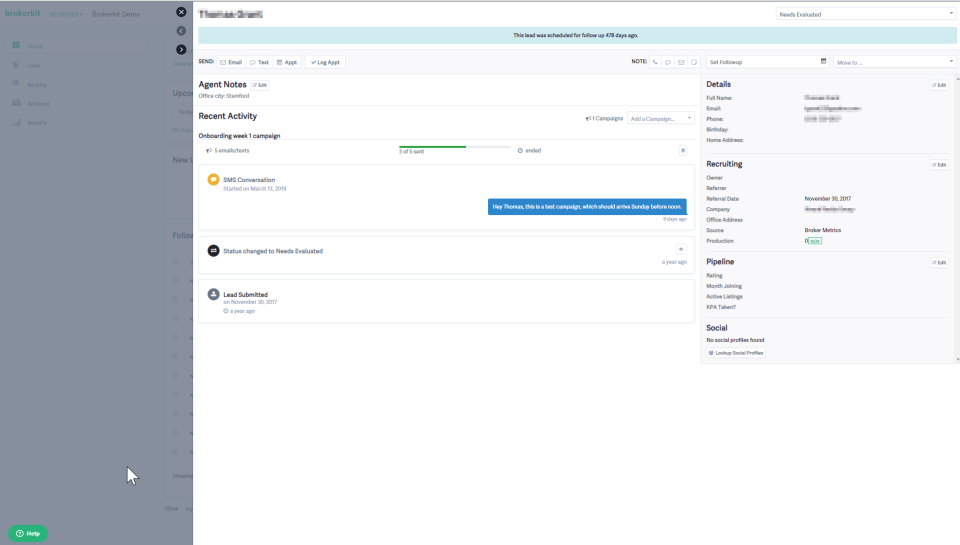Image resolution: width=960 pixels, height=545 pixels.
Task: Edit the Pipeline section
Action: tap(939, 263)
